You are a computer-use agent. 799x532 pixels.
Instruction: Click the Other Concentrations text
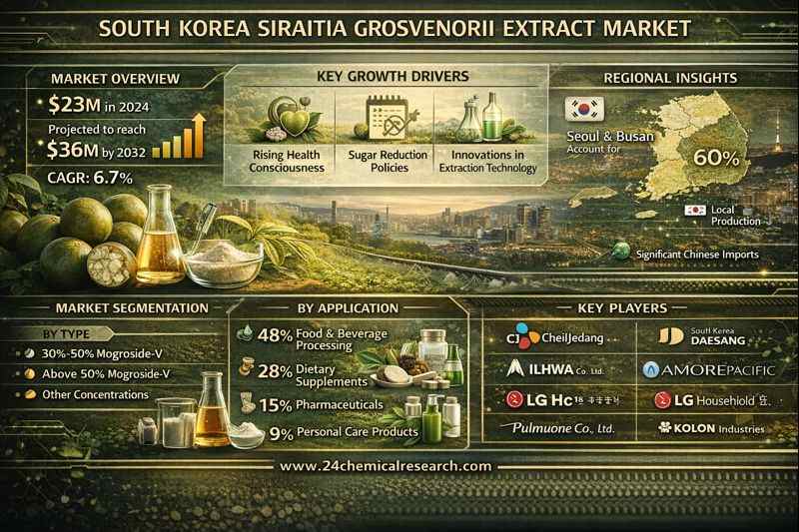[x=95, y=394]
